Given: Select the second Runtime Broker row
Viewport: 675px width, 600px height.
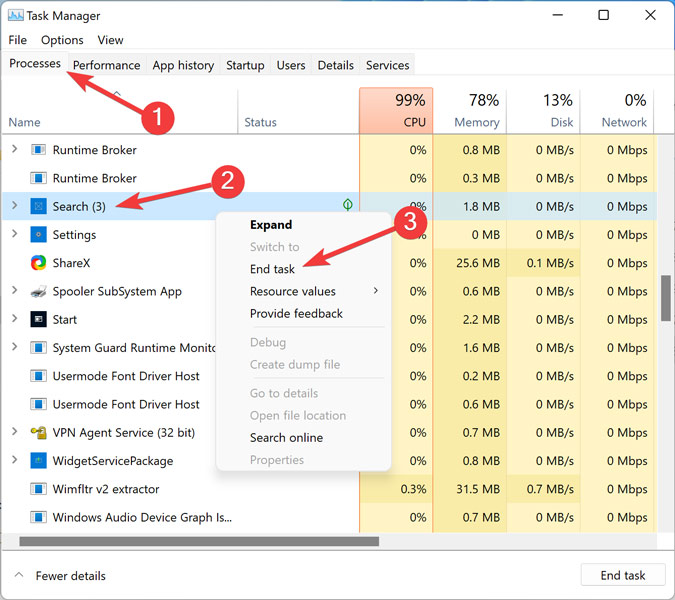Looking at the screenshot, I should pyautogui.click(x=329, y=178).
